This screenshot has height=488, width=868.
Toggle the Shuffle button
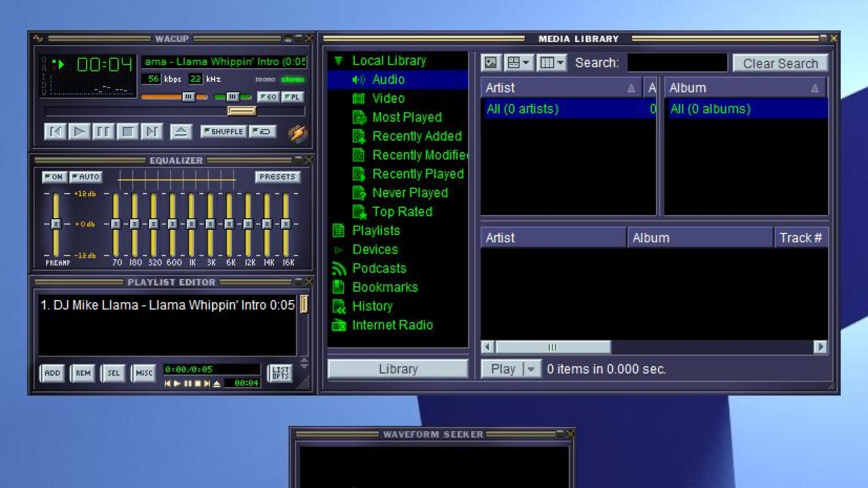[224, 132]
